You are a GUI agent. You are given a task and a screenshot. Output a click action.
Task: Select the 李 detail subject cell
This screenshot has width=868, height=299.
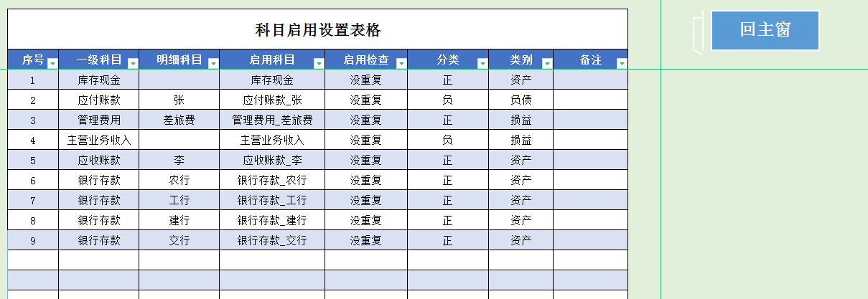pyautogui.click(x=179, y=160)
